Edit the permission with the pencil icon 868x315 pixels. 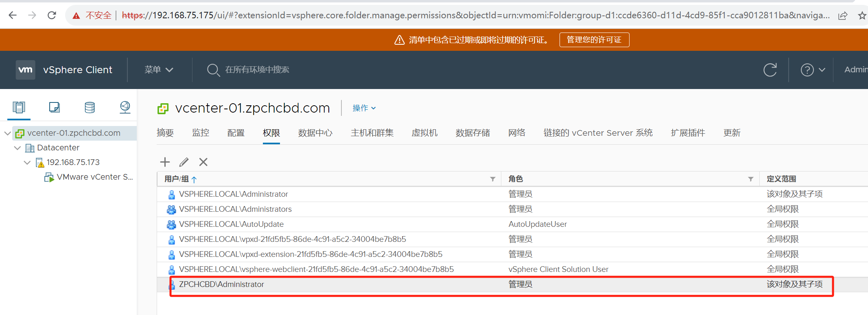(x=184, y=162)
